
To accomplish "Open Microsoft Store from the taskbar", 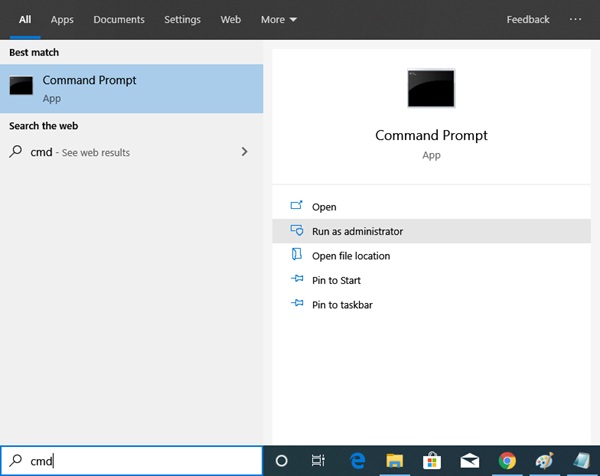I will [x=432, y=460].
